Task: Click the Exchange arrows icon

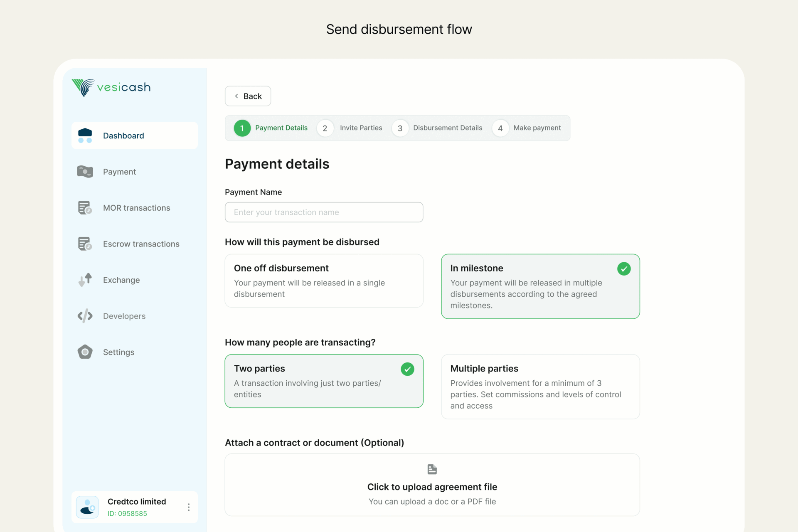Action: [x=85, y=280]
